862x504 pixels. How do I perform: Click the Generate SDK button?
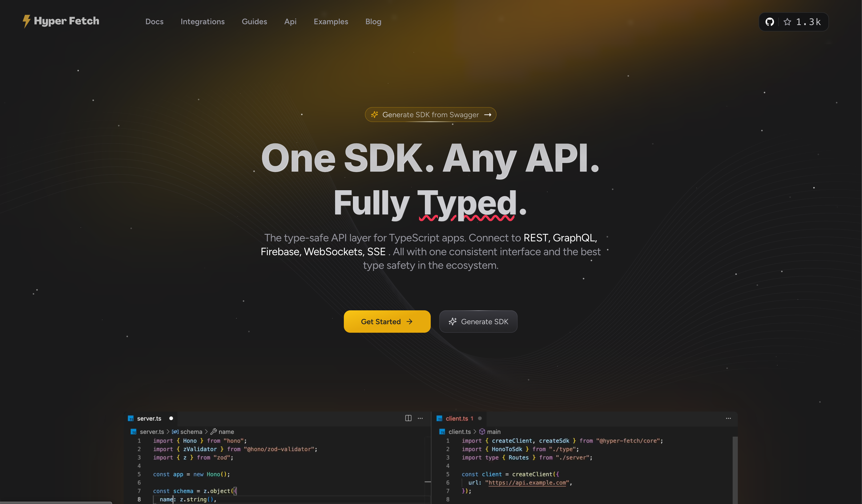point(478,322)
